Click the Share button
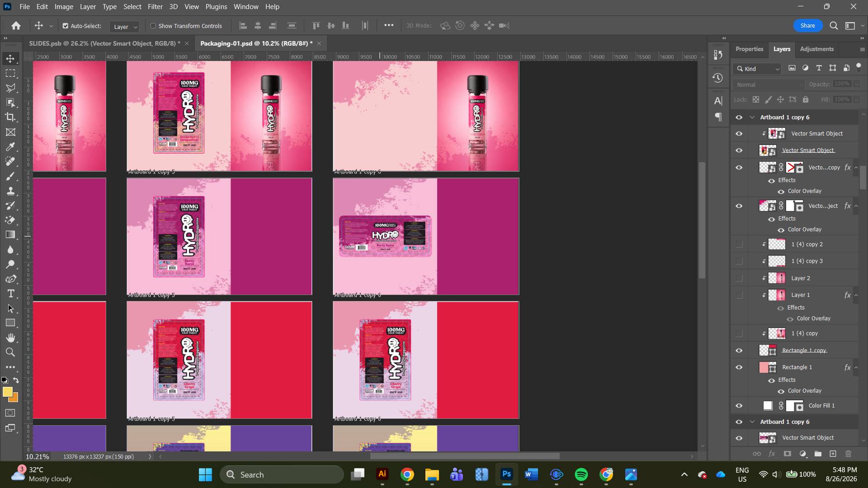This screenshot has height=488, width=868. pos(807,26)
